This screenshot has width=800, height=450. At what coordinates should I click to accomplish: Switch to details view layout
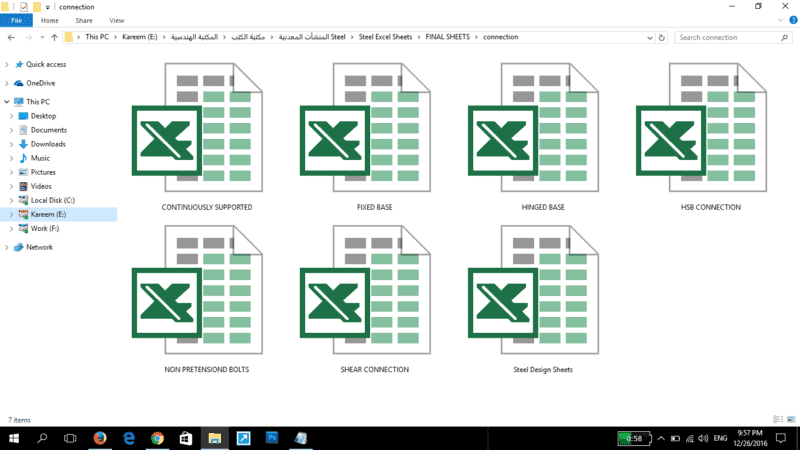click(778, 419)
